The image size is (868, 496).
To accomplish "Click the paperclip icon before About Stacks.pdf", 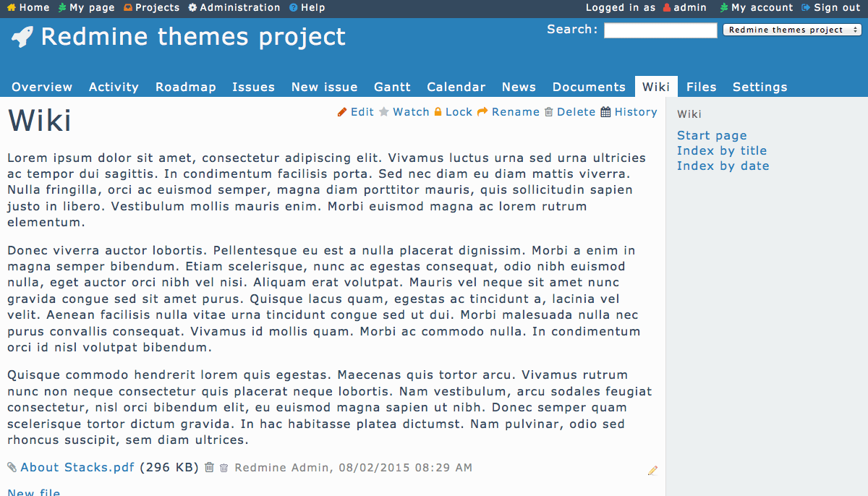I will [12, 468].
